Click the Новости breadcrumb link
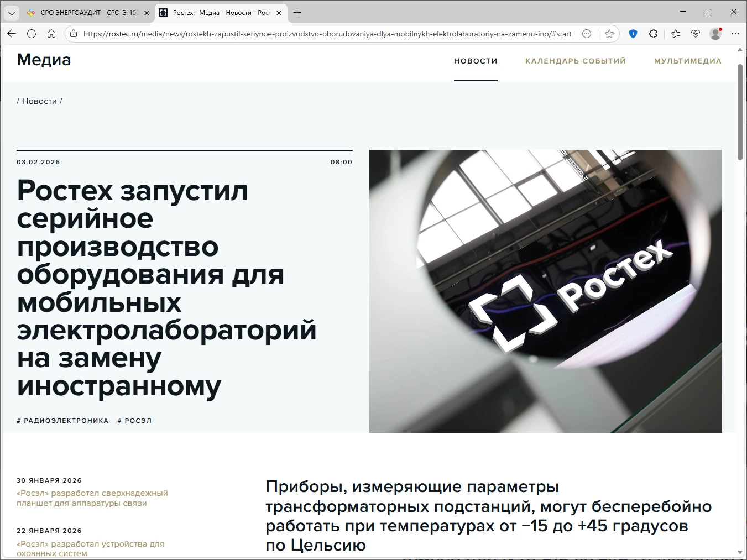Image resolution: width=747 pixels, height=560 pixels. pyautogui.click(x=39, y=101)
